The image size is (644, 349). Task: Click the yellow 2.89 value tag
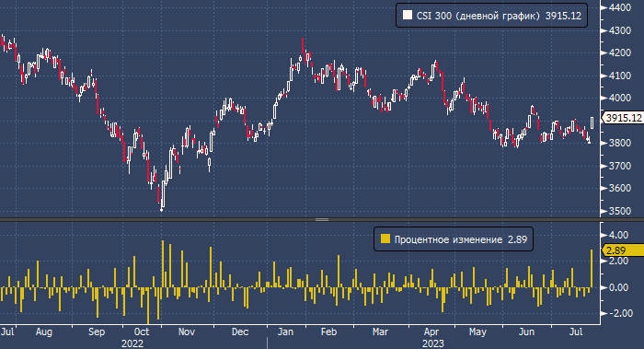pos(623,250)
